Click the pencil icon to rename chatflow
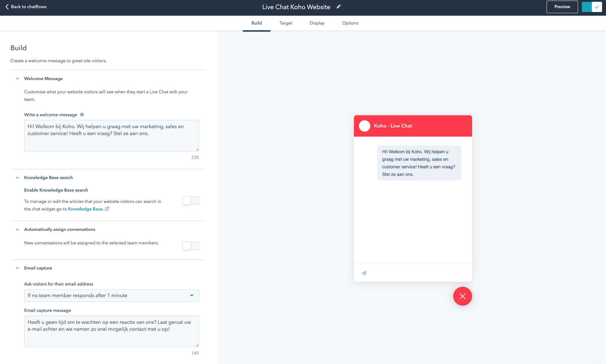Viewport: 606px width, 364px height. pyautogui.click(x=339, y=7)
